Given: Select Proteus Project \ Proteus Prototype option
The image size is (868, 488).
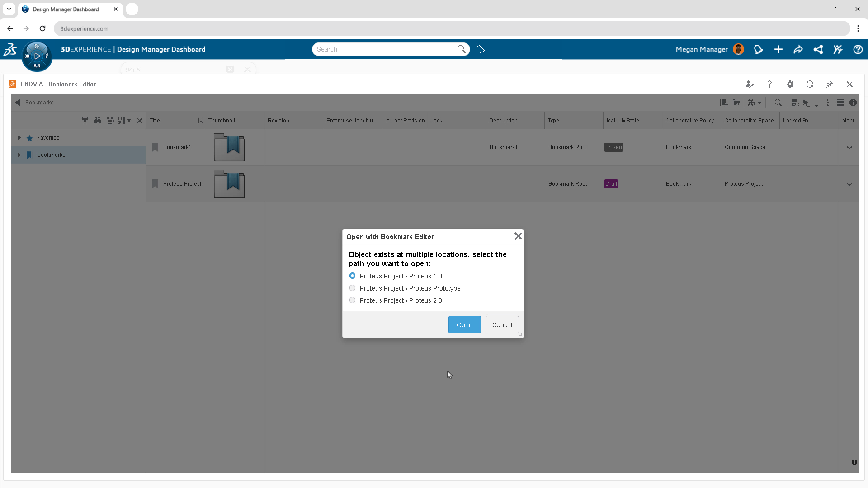Looking at the screenshot, I should pos(353,288).
